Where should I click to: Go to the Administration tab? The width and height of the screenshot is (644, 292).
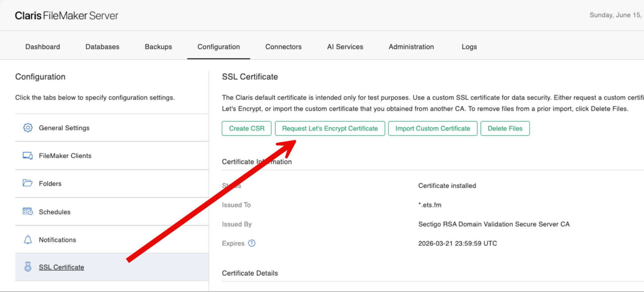411,46
